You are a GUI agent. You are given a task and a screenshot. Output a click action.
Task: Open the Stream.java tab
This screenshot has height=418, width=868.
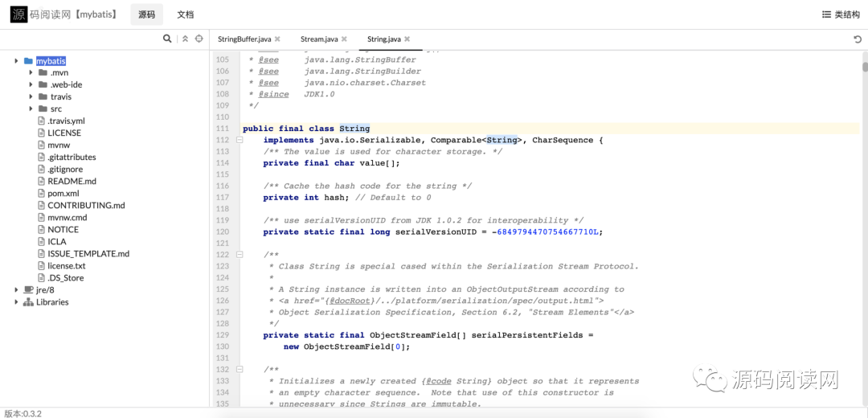click(x=319, y=39)
